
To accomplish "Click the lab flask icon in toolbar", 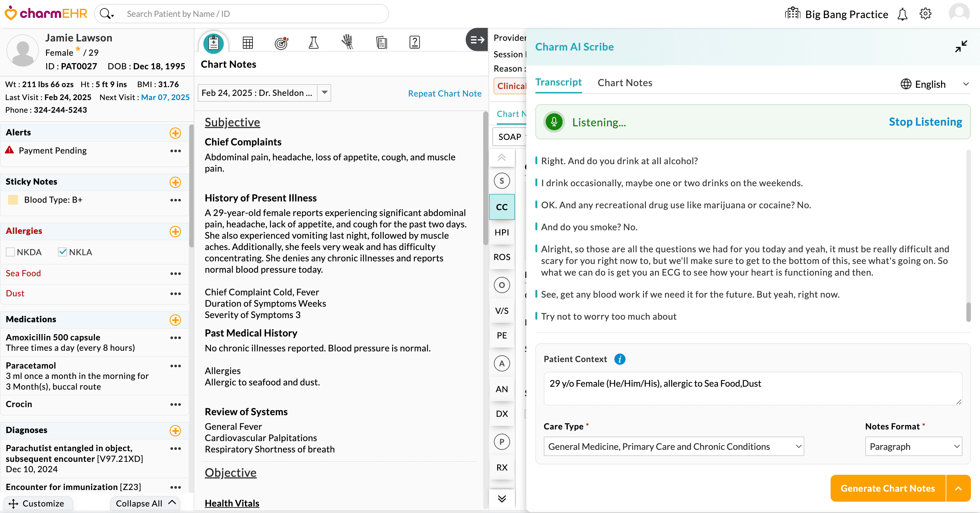I will [x=313, y=42].
